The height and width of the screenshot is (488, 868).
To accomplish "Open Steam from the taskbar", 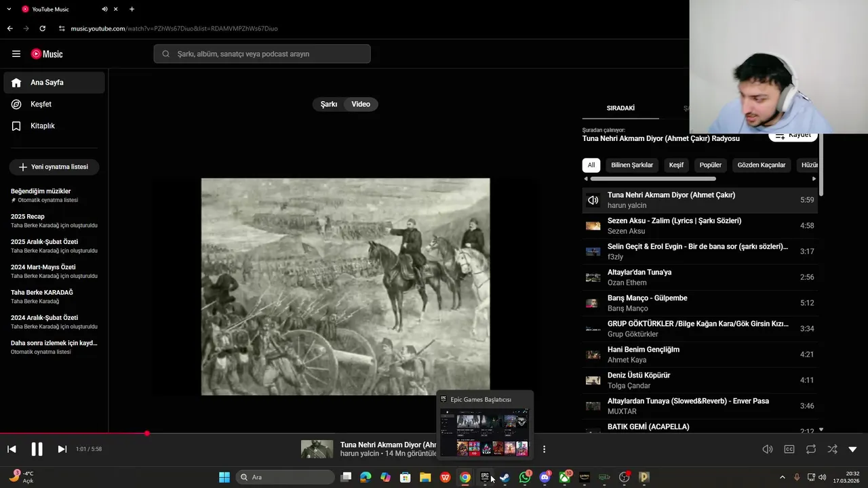I will [x=505, y=477].
